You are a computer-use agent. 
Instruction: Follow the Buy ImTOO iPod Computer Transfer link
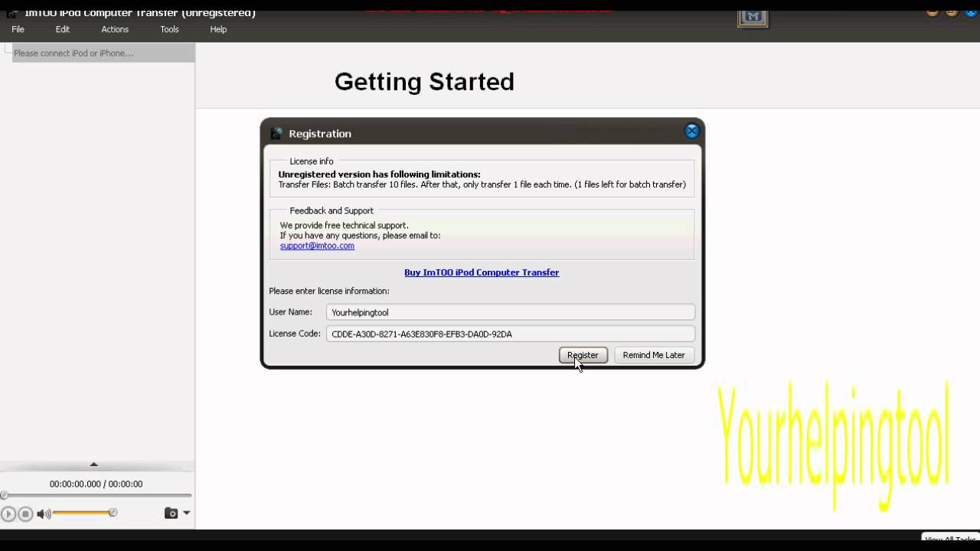(482, 272)
